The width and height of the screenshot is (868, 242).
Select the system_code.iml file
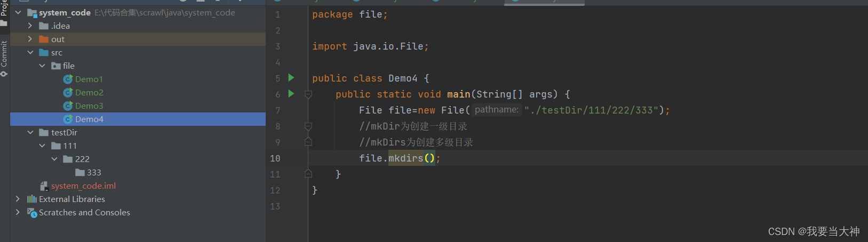(x=83, y=185)
